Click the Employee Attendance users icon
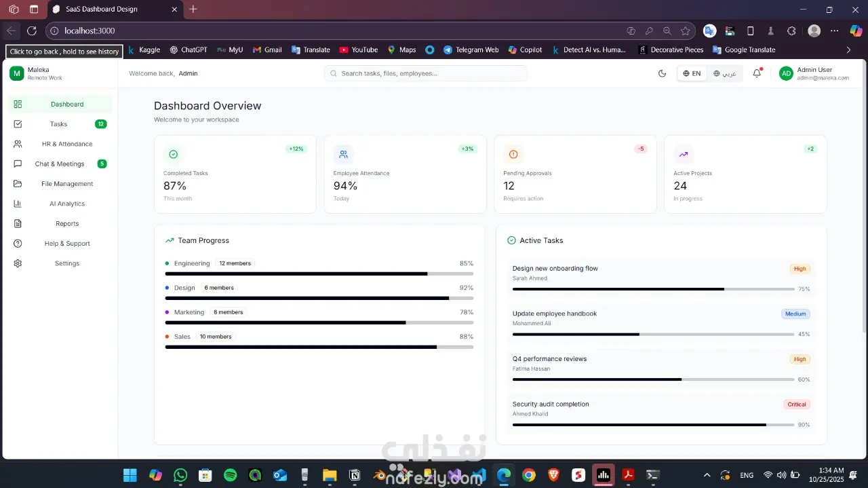This screenshot has height=488, width=868. coord(343,154)
